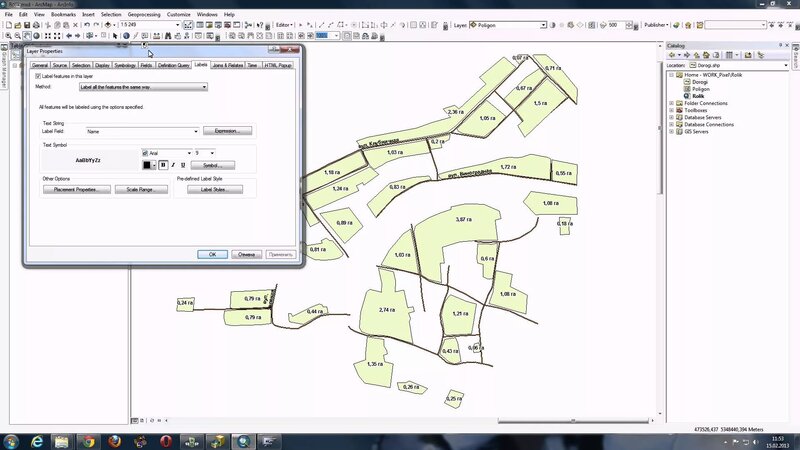Open the Bookmarks menu
The height and width of the screenshot is (450, 800).
coord(63,14)
